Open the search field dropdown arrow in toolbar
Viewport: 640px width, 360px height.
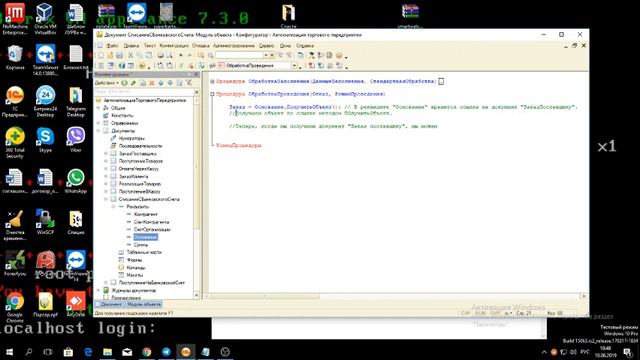[266, 55]
